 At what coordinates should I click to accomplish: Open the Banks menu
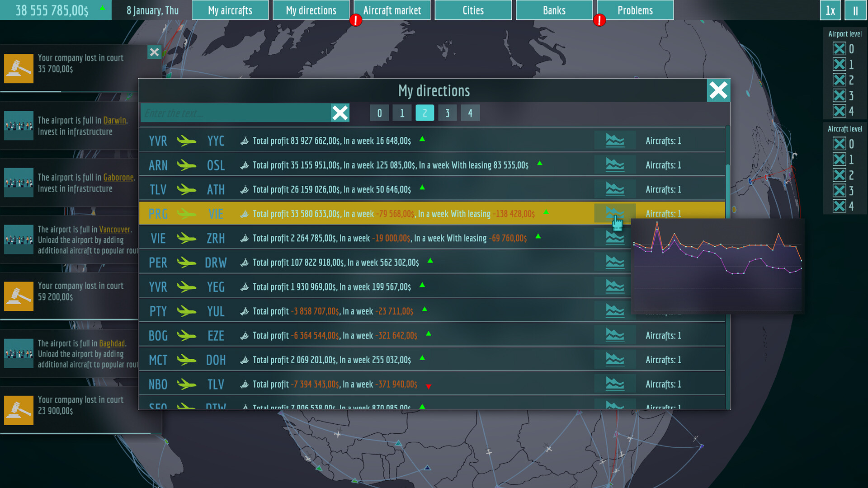pos(553,10)
